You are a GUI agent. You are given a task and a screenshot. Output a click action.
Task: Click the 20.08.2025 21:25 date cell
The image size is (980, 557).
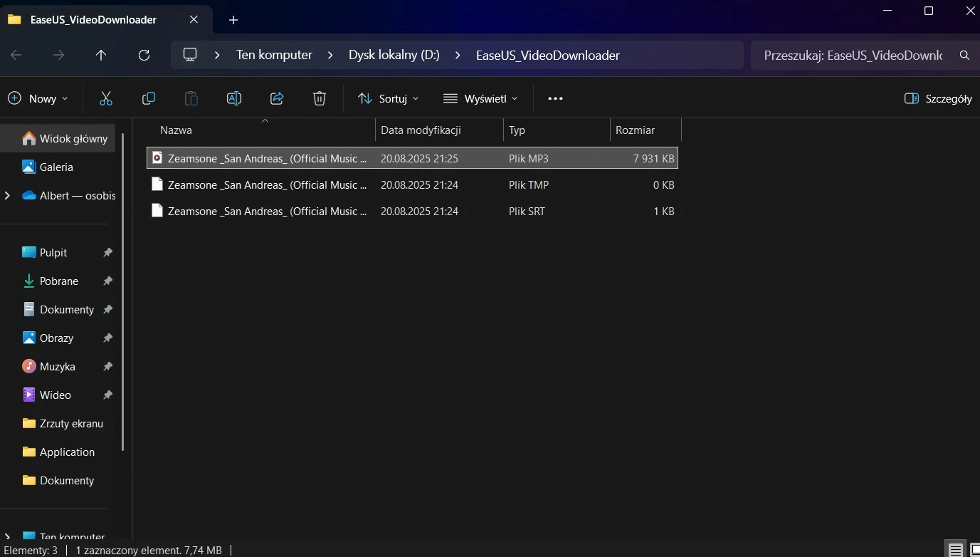419,158
